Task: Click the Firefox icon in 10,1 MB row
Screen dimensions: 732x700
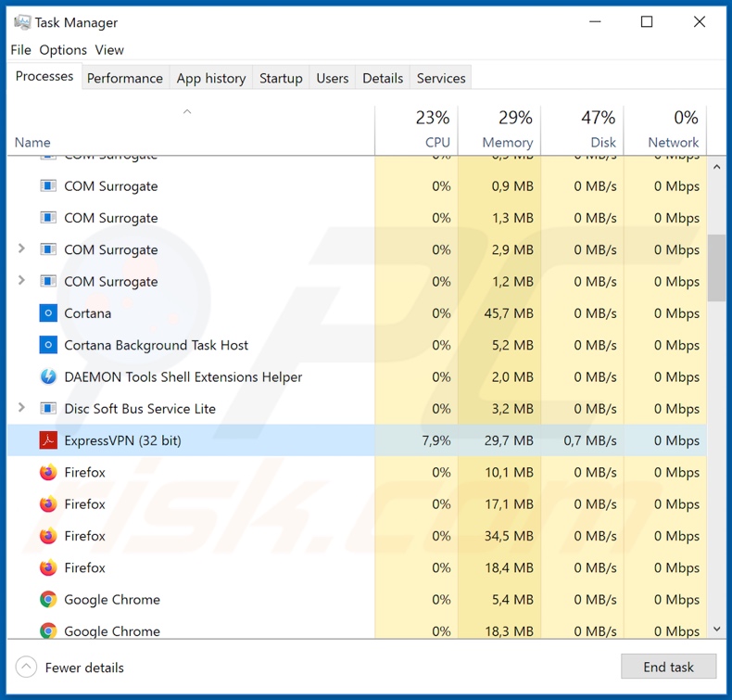Action: click(x=48, y=472)
